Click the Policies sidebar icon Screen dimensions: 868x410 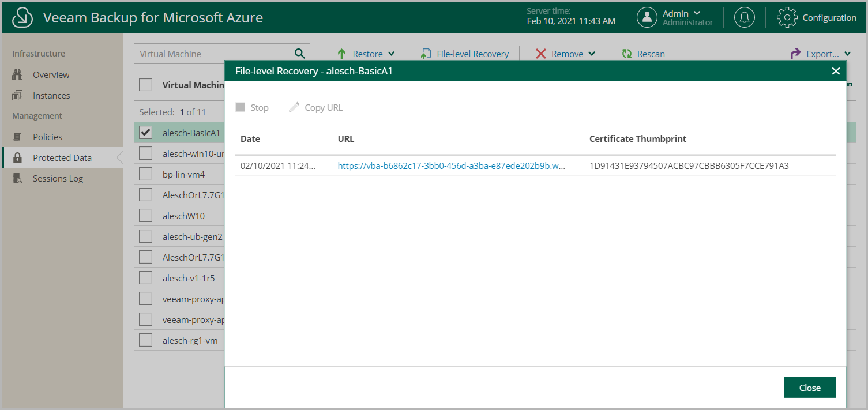click(x=17, y=137)
